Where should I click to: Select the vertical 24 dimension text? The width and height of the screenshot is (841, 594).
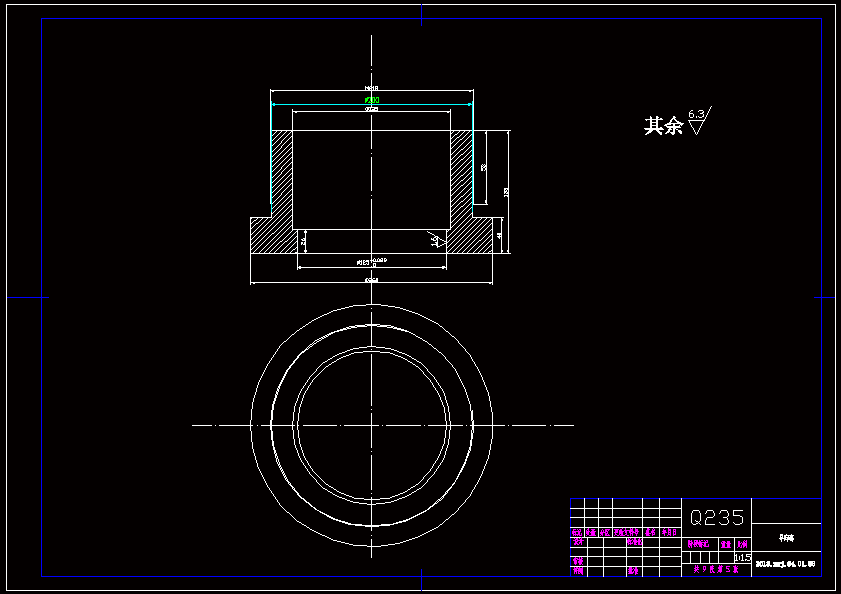[304, 241]
